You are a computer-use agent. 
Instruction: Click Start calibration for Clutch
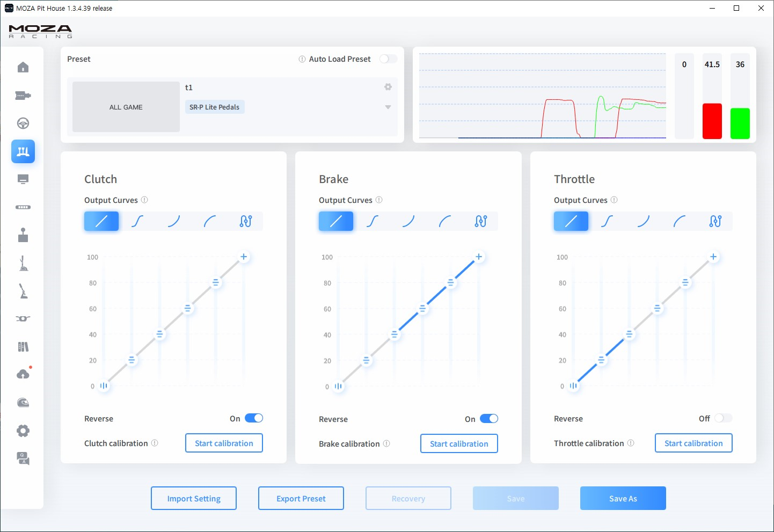pyautogui.click(x=224, y=443)
